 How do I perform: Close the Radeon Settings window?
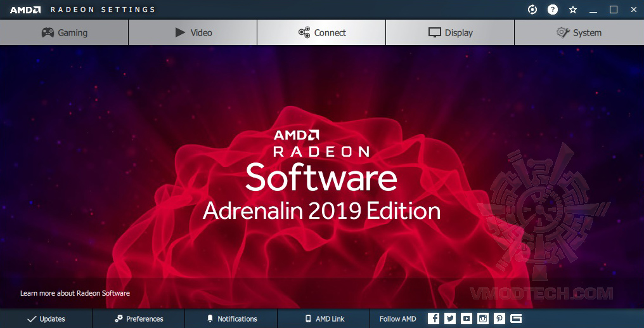coord(634,10)
